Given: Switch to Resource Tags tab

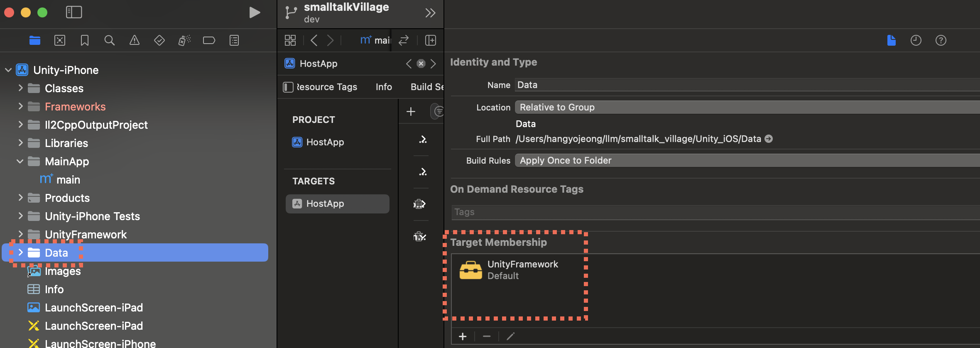Looking at the screenshot, I should pos(327,87).
